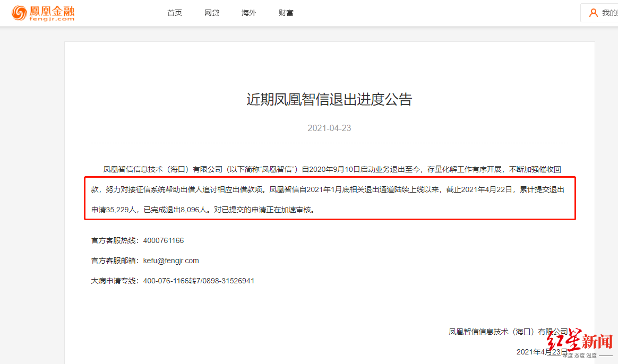This screenshot has height=364, width=618.
Task: Open the 网贷 section in navigation
Action: click(x=211, y=13)
